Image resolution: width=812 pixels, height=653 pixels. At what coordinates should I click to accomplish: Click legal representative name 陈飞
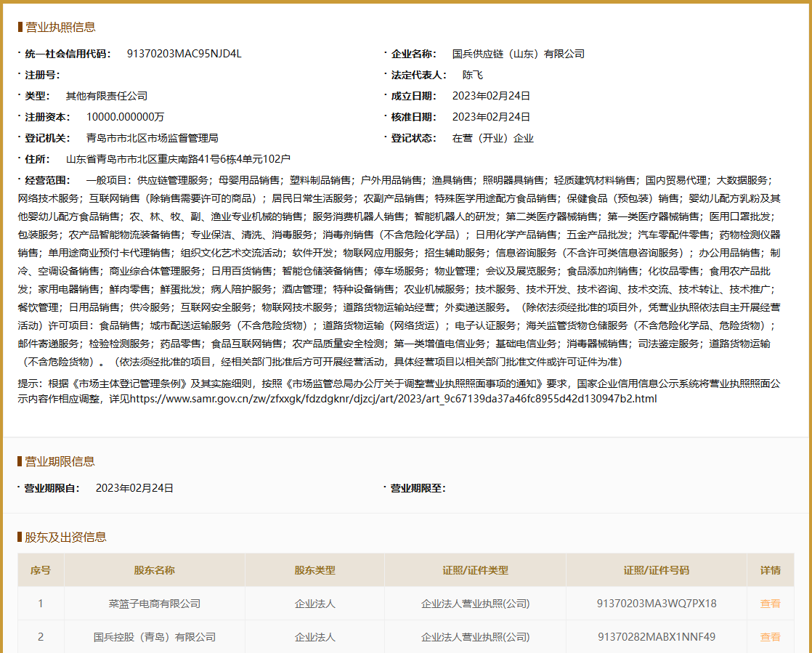click(473, 75)
